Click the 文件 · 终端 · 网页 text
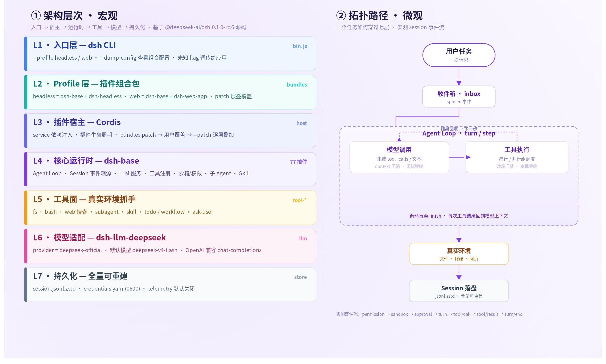606x364 pixels. [x=459, y=259]
